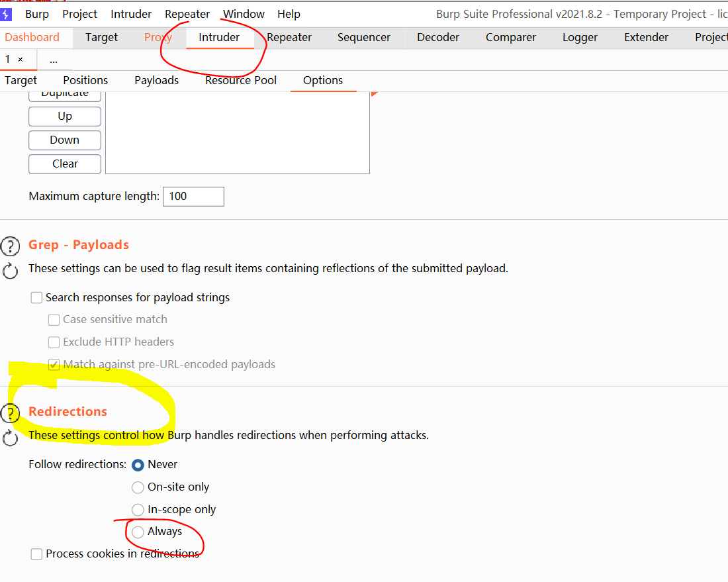Switch to the Dashboard tab
This screenshot has height=582, width=728.
point(32,37)
